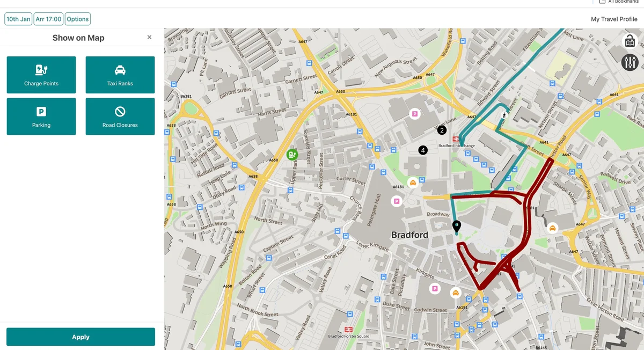Toggle Taxi Ranks map layer
The height and width of the screenshot is (350, 644).
pyautogui.click(x=120, y=75)
